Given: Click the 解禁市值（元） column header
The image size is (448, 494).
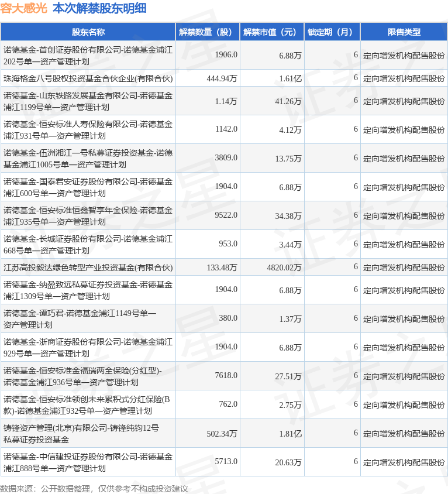Looking at the screenshot, I should click(x=272, y=32).
